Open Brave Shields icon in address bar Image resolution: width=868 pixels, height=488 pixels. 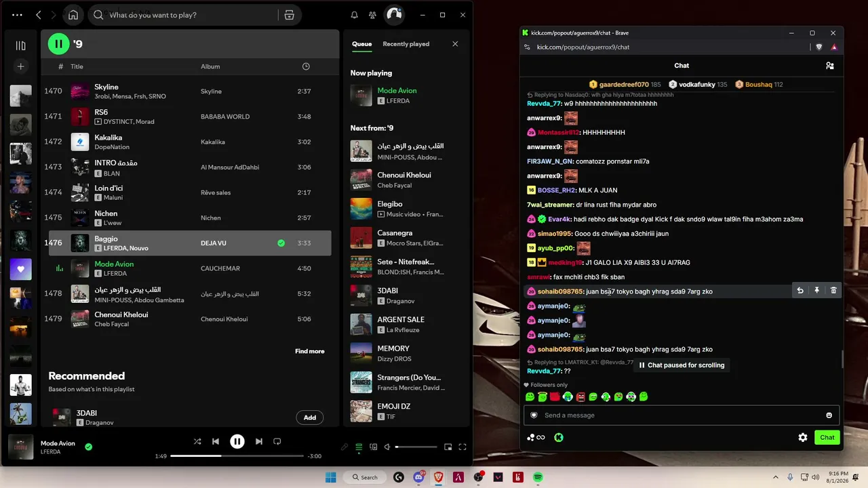[x=818, y=47]
